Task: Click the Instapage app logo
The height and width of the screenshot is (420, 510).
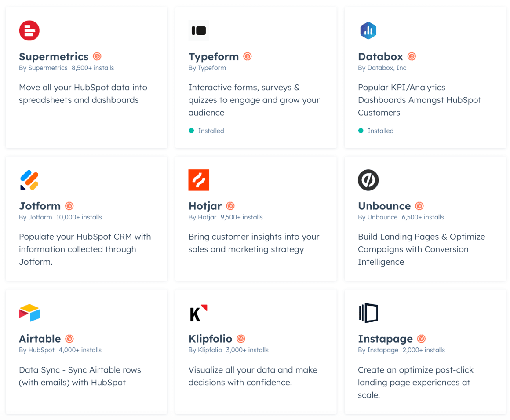Action: (368, 313)
